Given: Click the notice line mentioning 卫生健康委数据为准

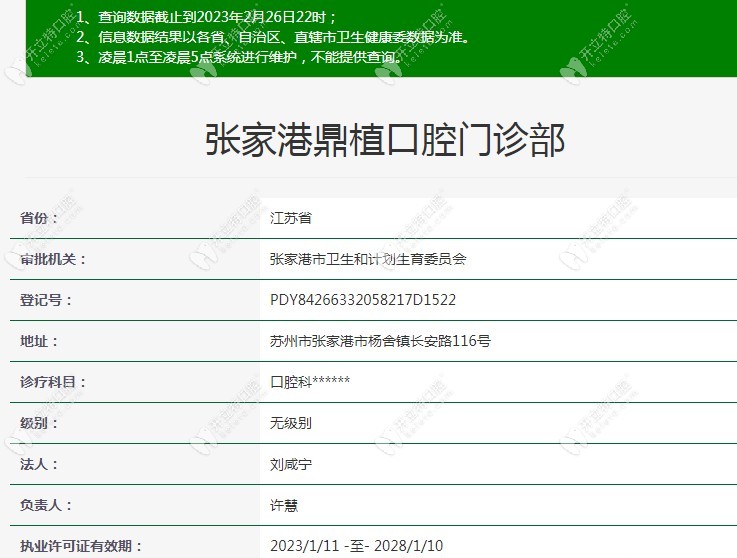Looking at the screenshot, I should point(273,37).
